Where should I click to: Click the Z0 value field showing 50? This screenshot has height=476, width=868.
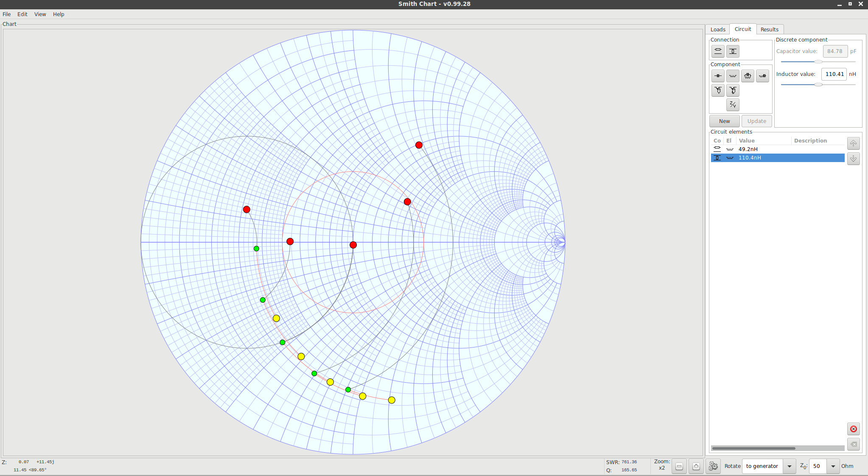[x=818, y=466]
